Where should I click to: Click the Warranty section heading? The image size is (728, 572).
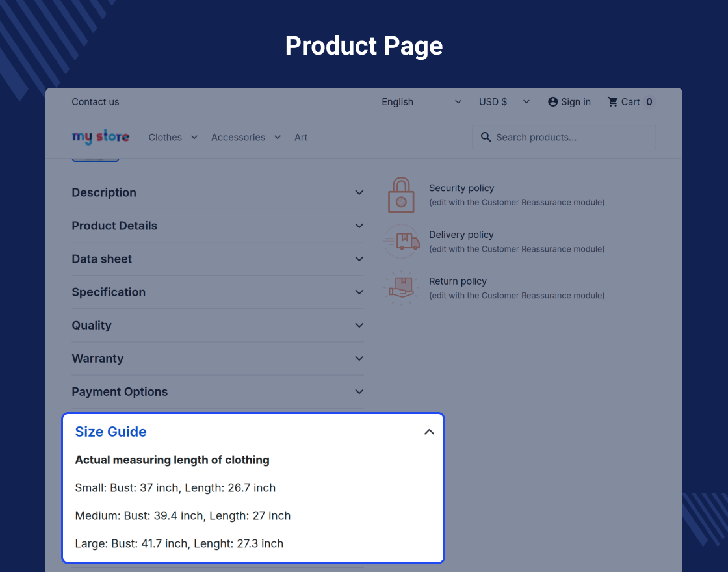tap(97, 358)
